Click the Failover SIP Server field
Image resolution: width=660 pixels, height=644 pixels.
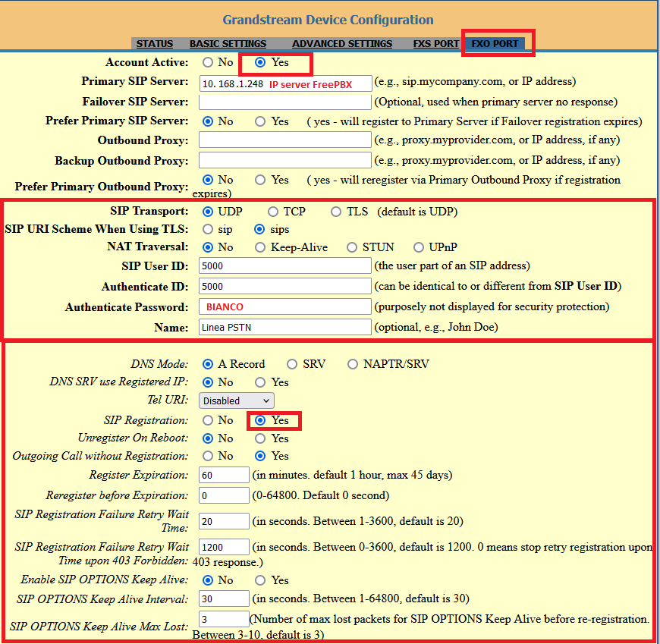pyautogui.click(x=285, y=102)
